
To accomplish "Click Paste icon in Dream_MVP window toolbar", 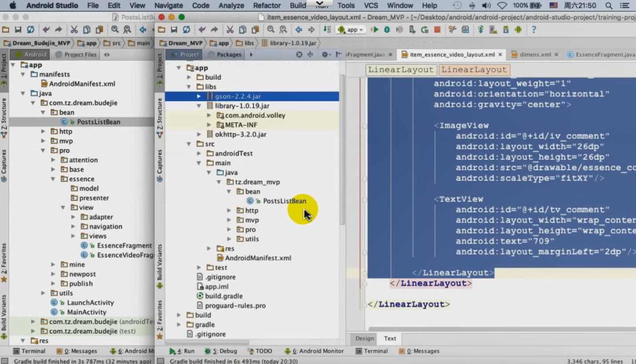I will [x=255, y=30].
